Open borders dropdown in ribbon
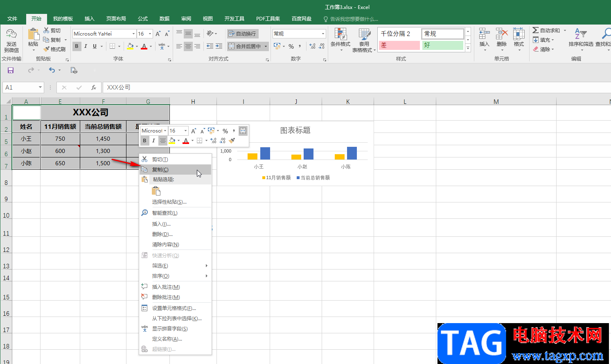 pyautogui.click(x=119, y=46)
